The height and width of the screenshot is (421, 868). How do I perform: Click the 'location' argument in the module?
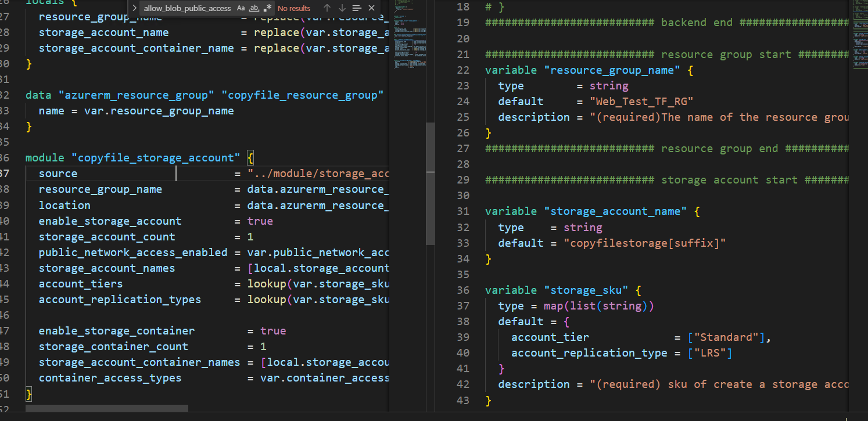click(64, 205)
